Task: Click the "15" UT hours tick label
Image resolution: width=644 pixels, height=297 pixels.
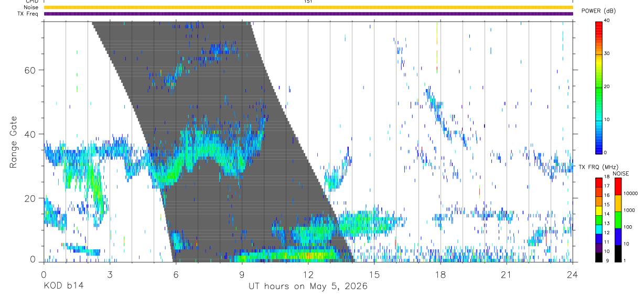Action: tap(374, 274)
